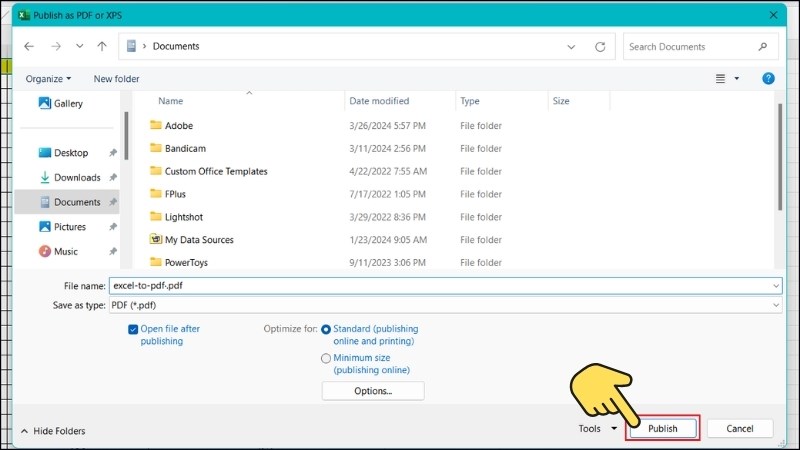This screenshot has height=450, width=800.
Task: Sort by Date modified column header
Action: point(379,101)
